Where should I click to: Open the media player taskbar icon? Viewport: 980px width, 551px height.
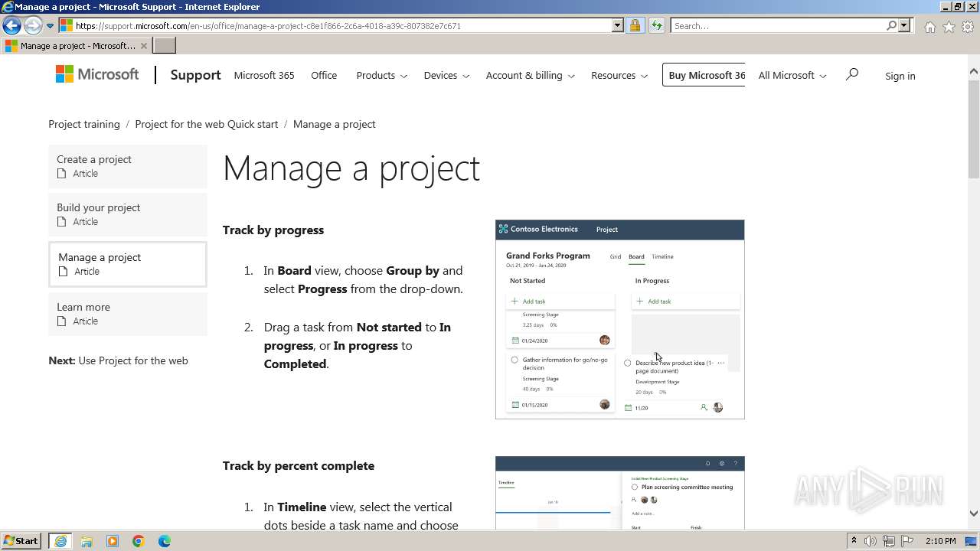click(113, 541)
